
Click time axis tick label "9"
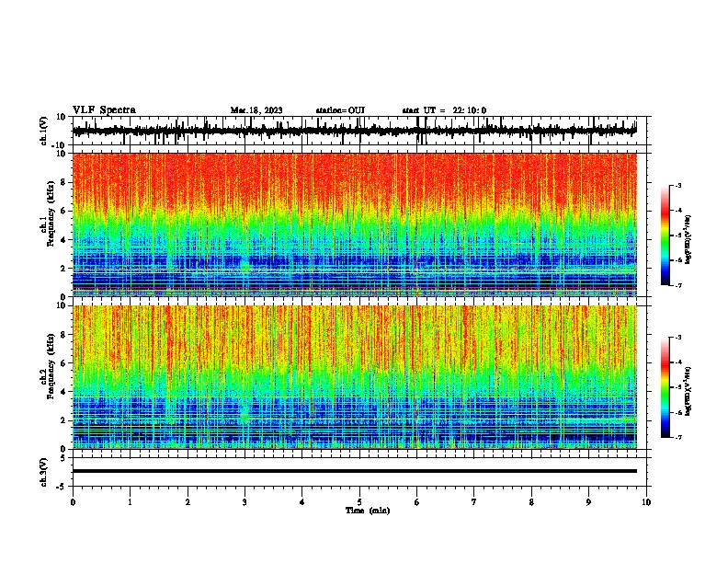pyautogui.click(x=588, y=502)
